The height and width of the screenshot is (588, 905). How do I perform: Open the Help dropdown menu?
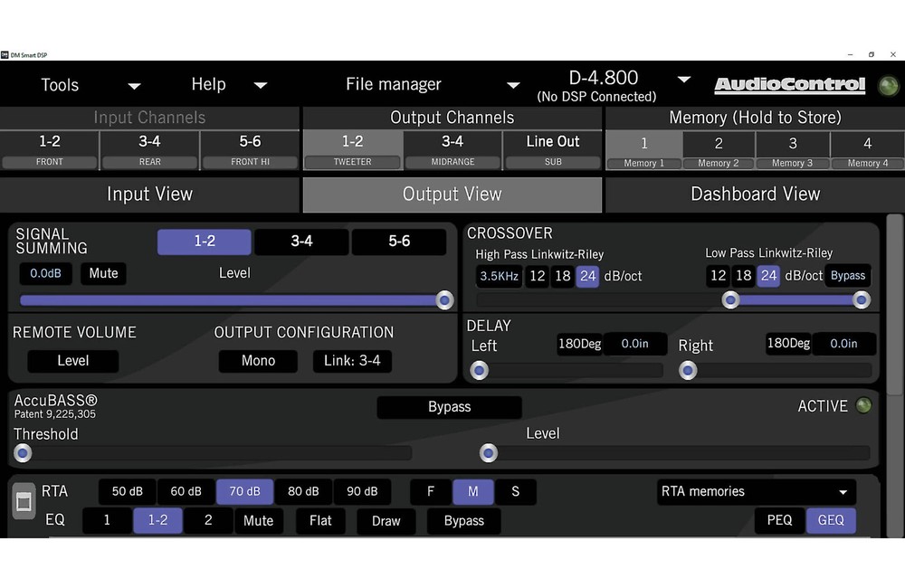tap(229, 84)
